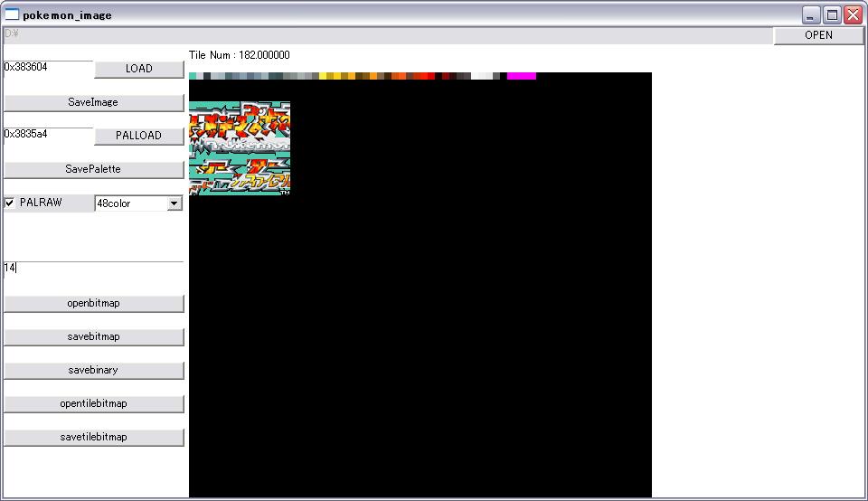Close the pokemon_image window
Screen dimensions: 868x501
[x=853, y=15]
